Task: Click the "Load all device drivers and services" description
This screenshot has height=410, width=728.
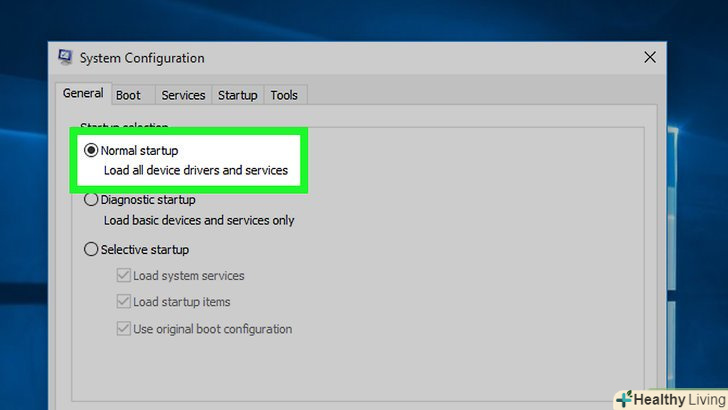Action: pos(195,170)
